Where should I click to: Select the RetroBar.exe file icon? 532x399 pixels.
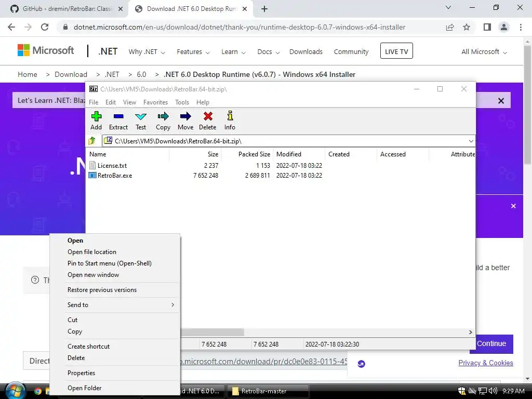tap(92, 176)
